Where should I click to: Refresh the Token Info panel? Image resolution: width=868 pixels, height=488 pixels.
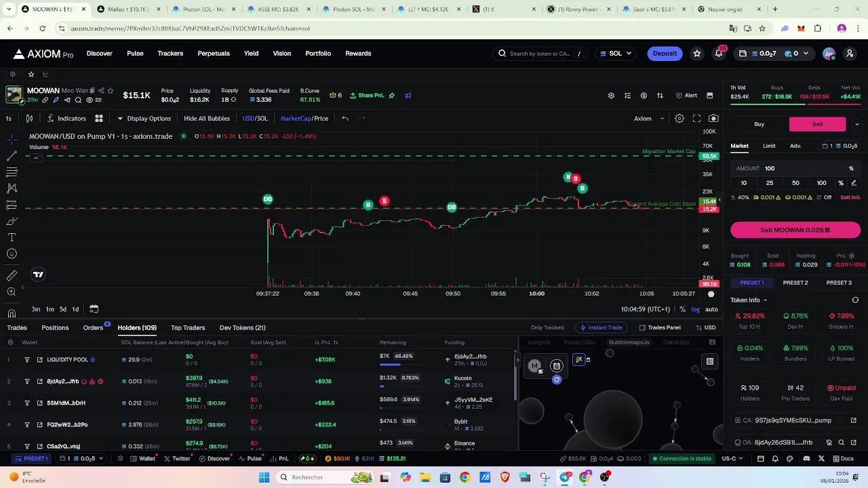coord(855,300)
